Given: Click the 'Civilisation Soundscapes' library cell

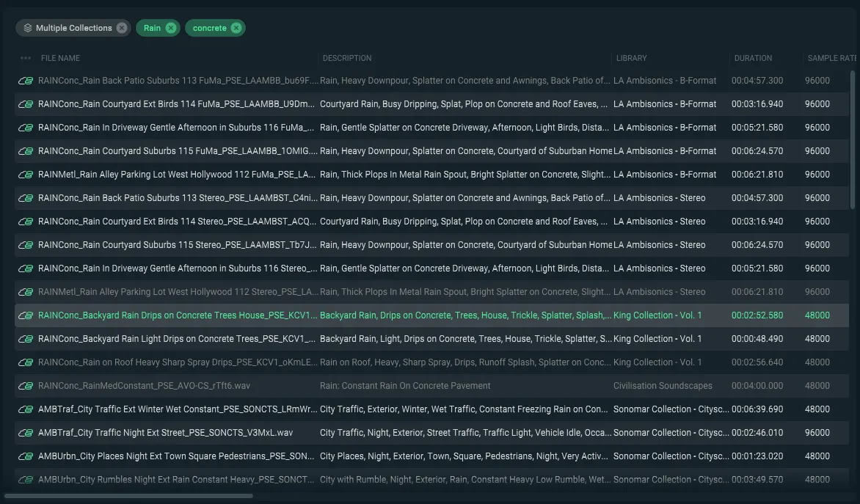Looking at the screenshot, I should (x=663, y=386).
